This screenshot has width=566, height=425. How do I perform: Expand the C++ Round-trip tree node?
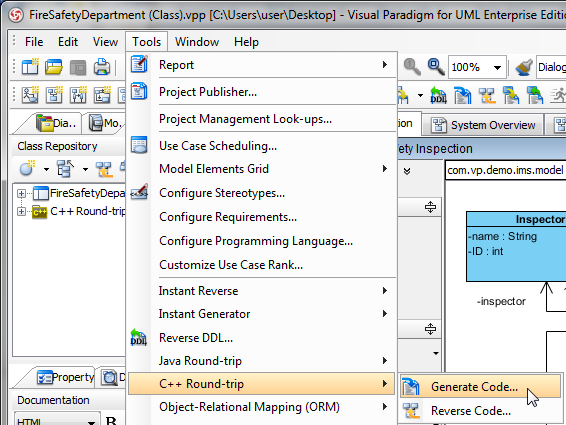pyautogui.click(x=21, y=211)
